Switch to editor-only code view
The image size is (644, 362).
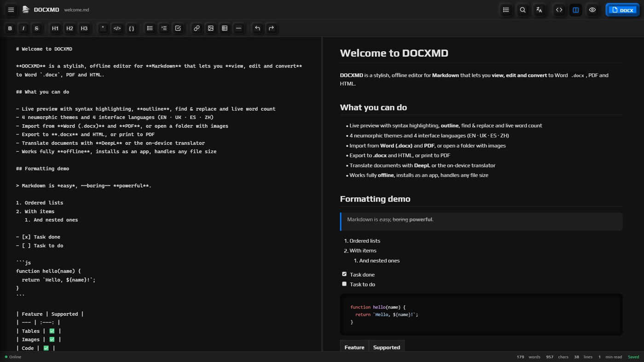tap(559, 10)
